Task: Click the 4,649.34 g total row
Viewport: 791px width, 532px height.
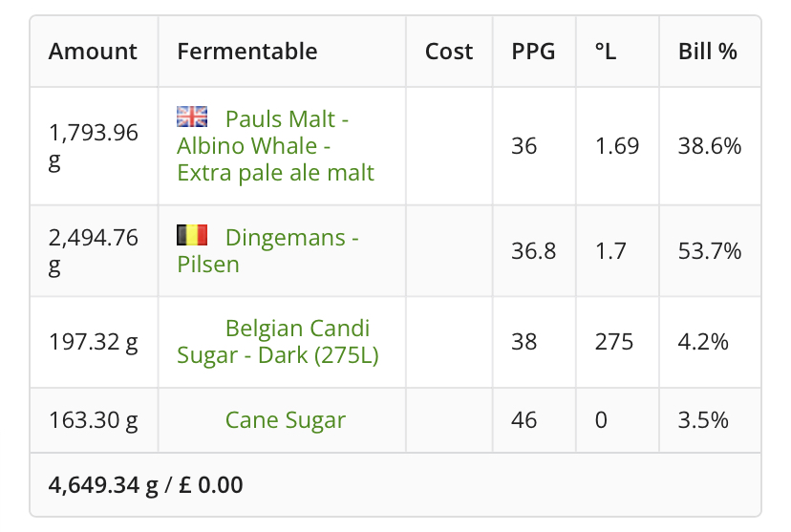Action: pyautogui.click(x=395, y=484)
